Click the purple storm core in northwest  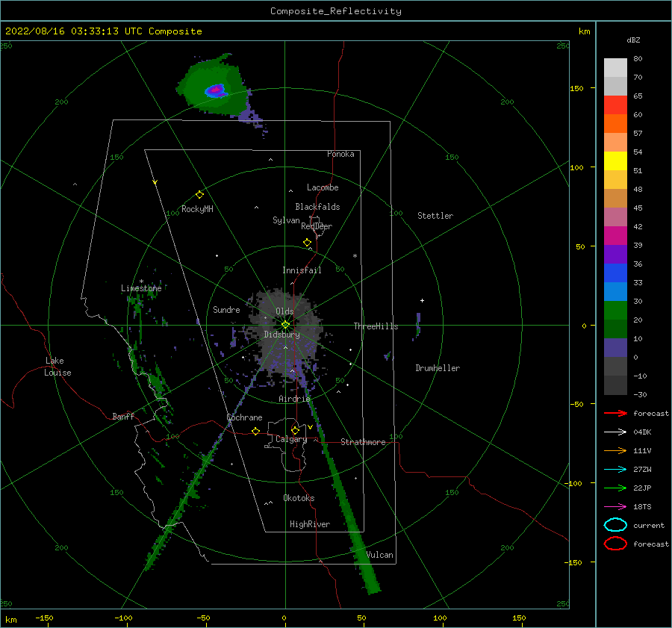pyautogui.click(x=217, y=90)
